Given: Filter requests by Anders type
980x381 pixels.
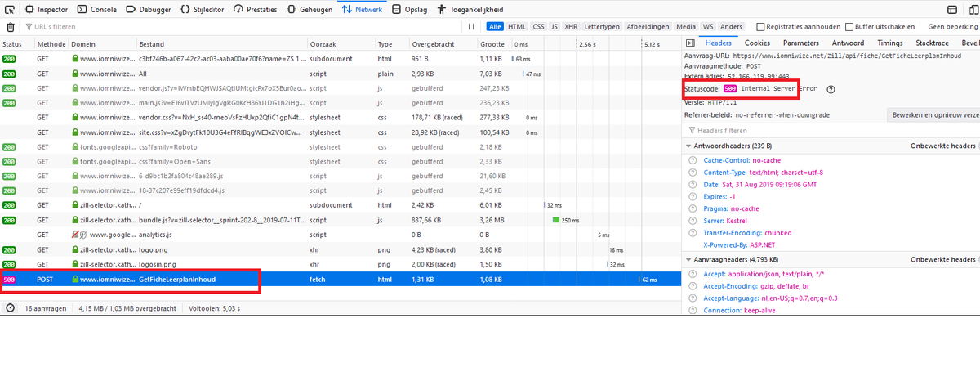Looking at the screenshot, I should click(x=731, y=27).
